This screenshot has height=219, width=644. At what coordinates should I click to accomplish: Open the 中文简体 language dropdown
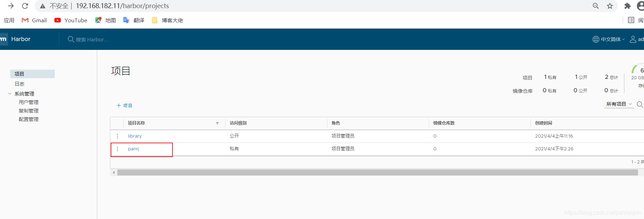click(613, 39)
